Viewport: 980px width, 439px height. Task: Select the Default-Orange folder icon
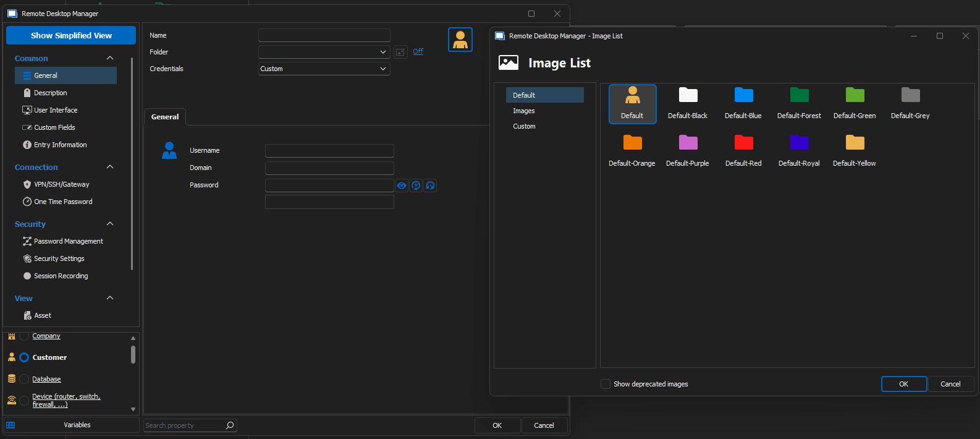click(x=632, y=143)
